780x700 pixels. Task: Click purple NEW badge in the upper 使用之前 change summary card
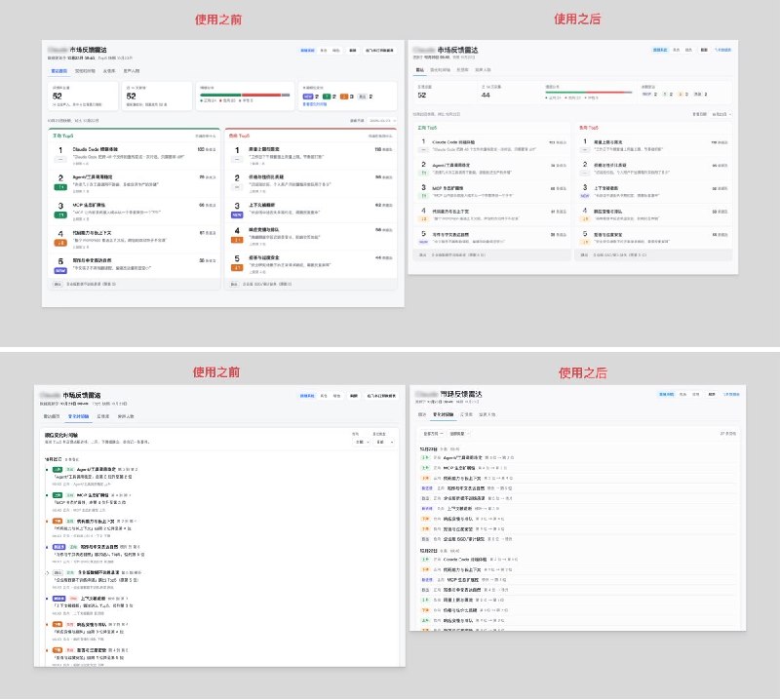coord(308,97)
